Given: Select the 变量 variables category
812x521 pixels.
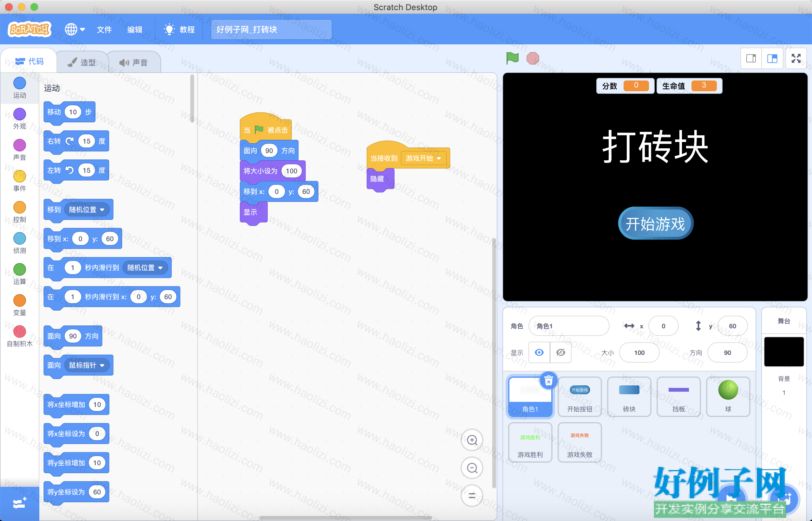Looking at the screenshot, I should [20, 306].
